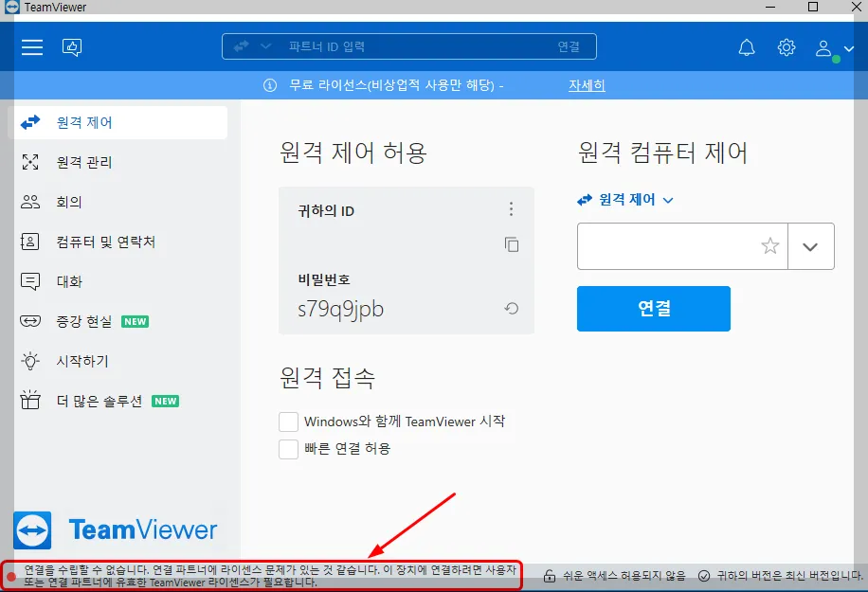868x592 pixels.
Task: Click the 시작하기 lightbulb icon
Action: (x=30, y=361)
